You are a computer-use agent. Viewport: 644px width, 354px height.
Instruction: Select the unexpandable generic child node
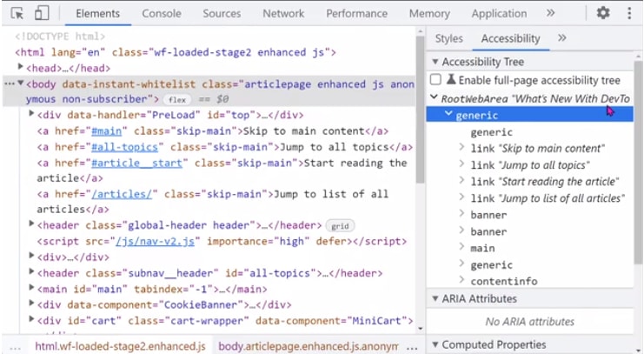tap(491, 132)
